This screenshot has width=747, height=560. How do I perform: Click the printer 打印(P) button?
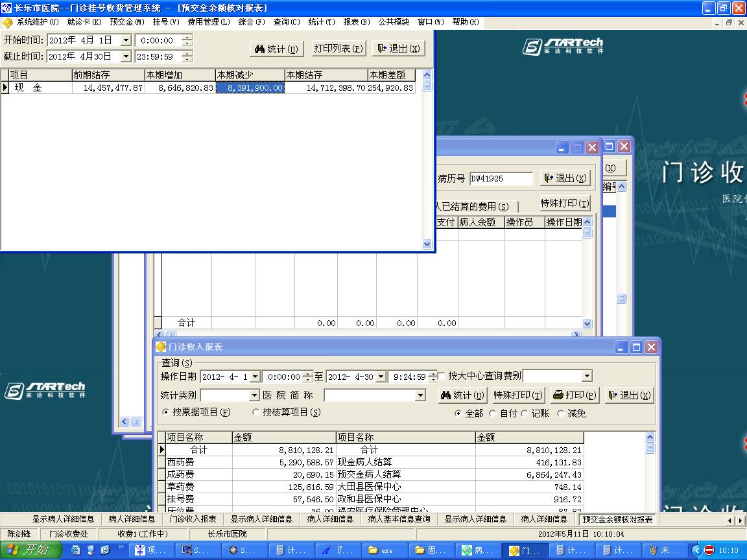[575, 395]
